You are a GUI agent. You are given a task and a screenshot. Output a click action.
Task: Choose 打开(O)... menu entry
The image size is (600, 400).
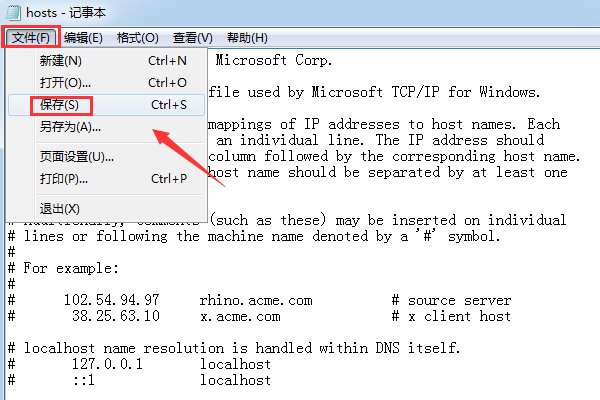[x=106, y=82]
